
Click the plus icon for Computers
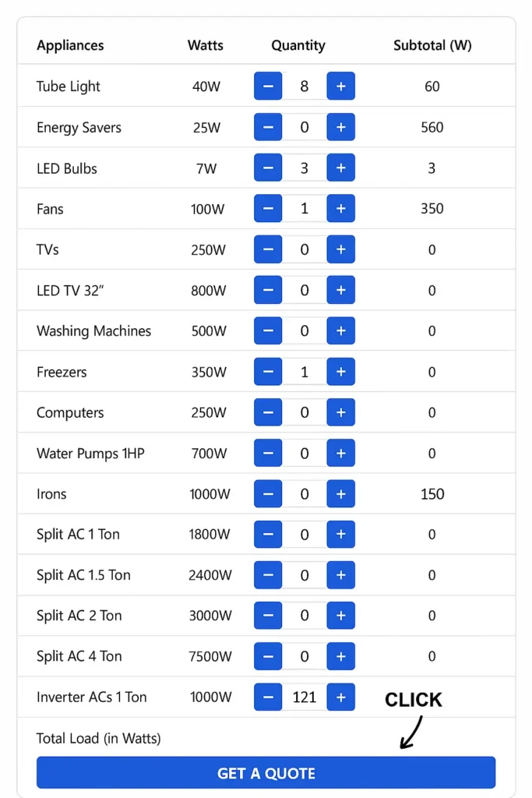[340, 412]
